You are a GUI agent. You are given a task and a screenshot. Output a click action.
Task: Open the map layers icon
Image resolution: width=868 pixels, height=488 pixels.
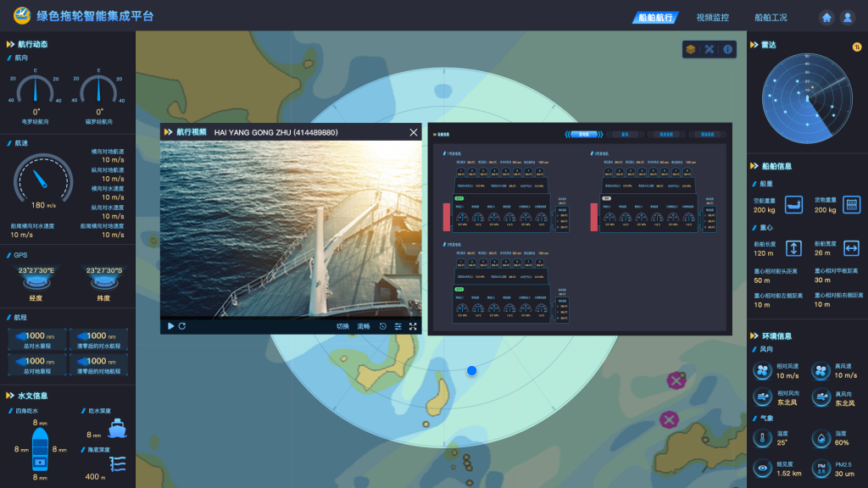(x=691, y=49)
